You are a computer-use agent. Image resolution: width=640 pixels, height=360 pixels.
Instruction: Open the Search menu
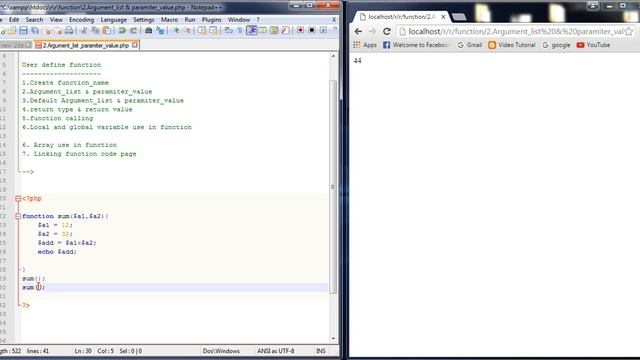[x=34, y=20]
